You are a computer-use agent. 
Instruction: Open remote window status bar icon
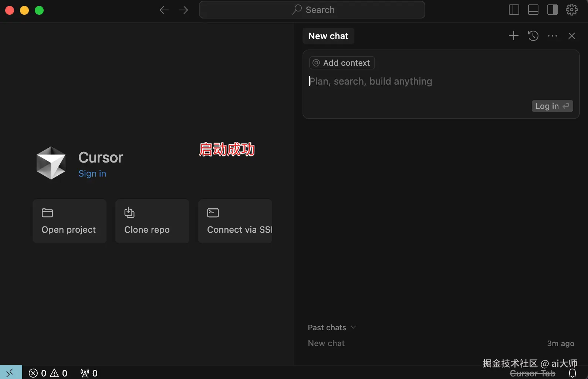click(11, 372)
